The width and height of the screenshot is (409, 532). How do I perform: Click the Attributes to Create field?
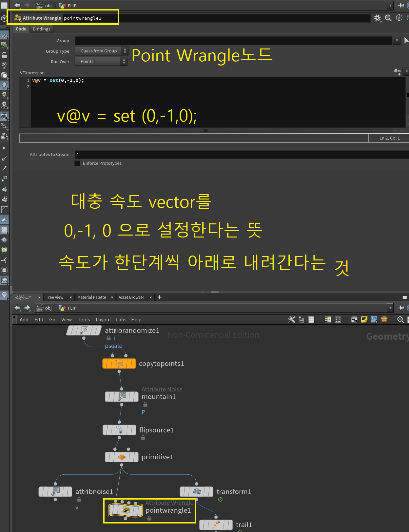(242, 154)
